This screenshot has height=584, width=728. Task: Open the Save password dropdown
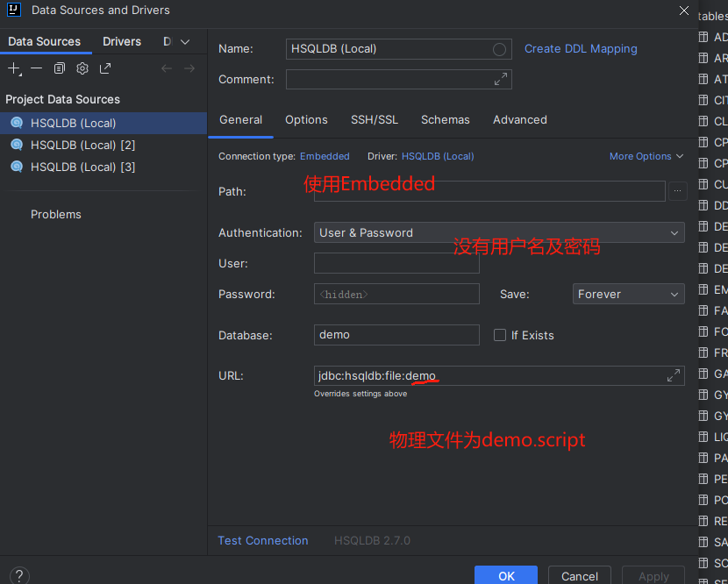pos(628,294)
